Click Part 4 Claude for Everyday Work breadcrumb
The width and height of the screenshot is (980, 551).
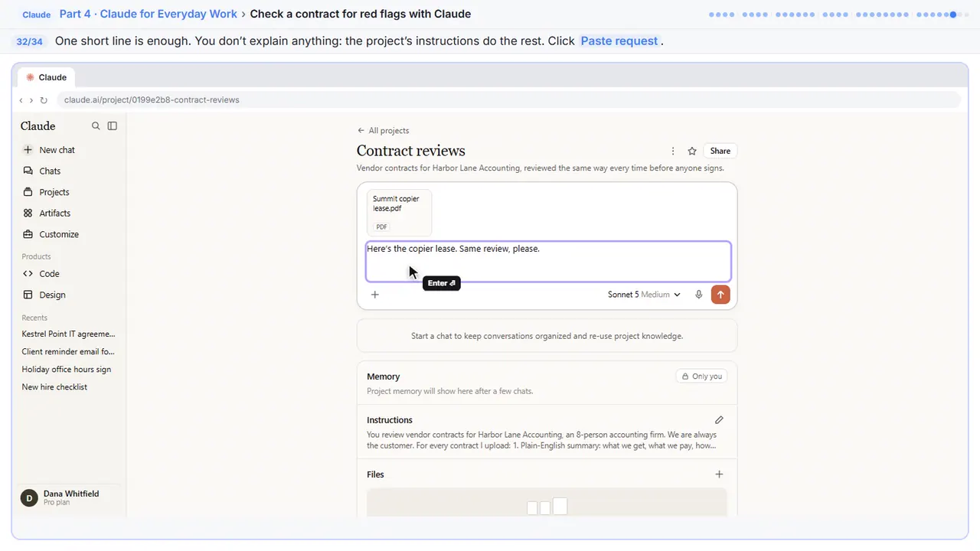[x=149, y=14]
